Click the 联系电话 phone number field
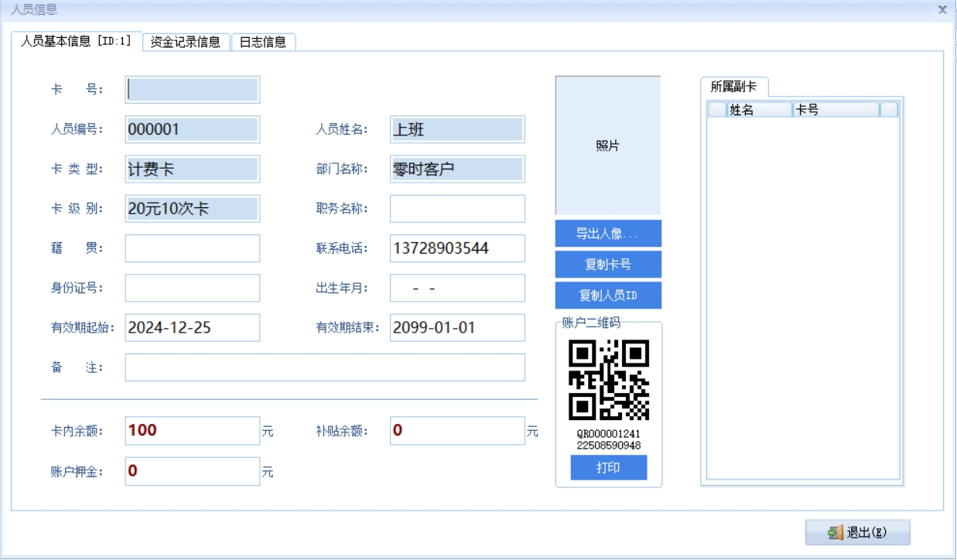Screen dimensions: 957x560 coord(457,248)
